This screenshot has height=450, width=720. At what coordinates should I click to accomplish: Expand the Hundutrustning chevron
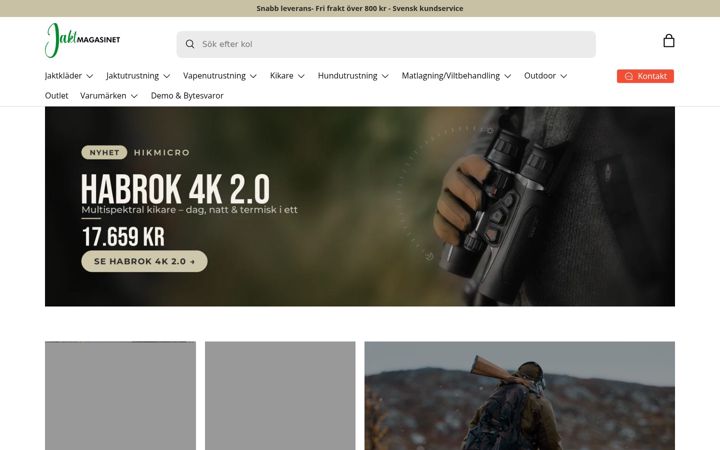point(385,76)
